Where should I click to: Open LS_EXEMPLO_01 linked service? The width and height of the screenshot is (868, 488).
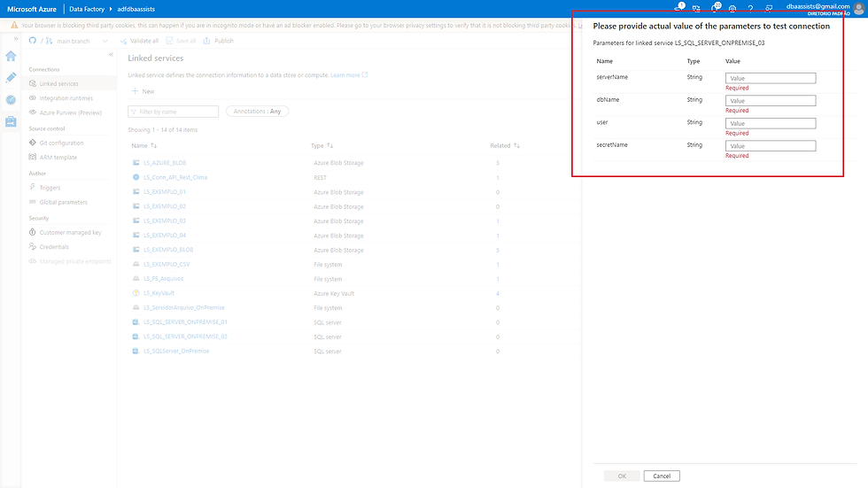point(165,192)
